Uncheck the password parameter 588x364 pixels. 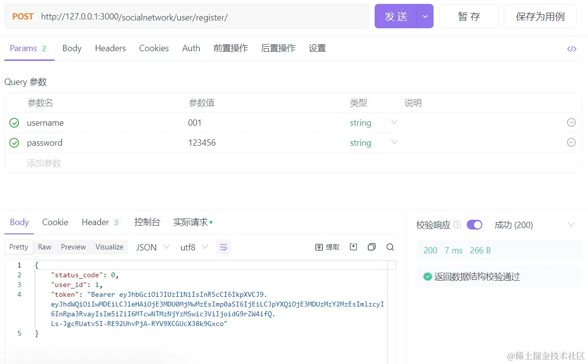[x=14, y=143]
